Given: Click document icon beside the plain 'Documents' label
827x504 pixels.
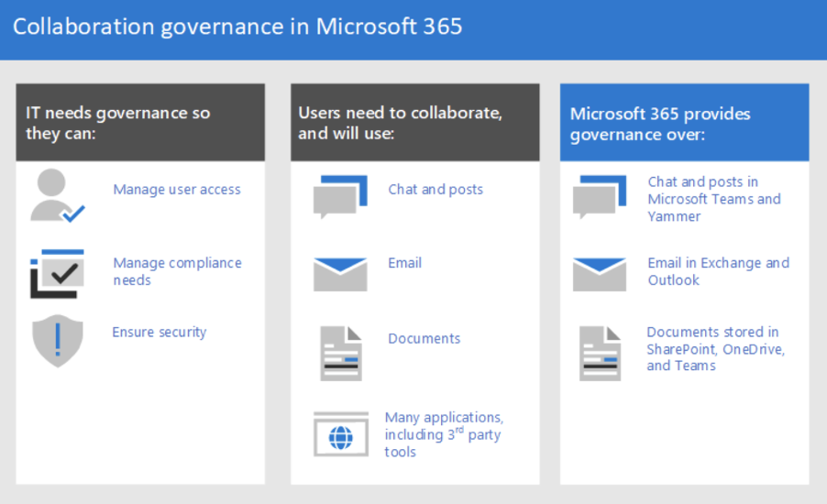Looking at the screenshot, I should (341, 353).
